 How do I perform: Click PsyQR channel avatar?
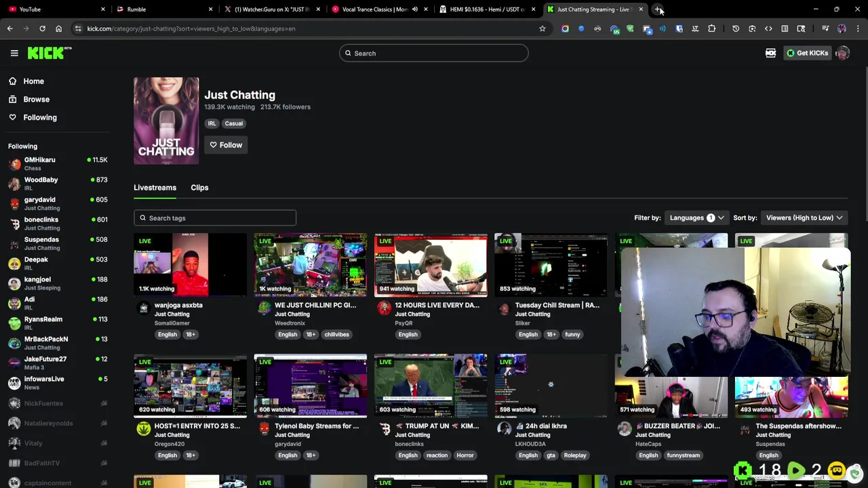point(384,308)
